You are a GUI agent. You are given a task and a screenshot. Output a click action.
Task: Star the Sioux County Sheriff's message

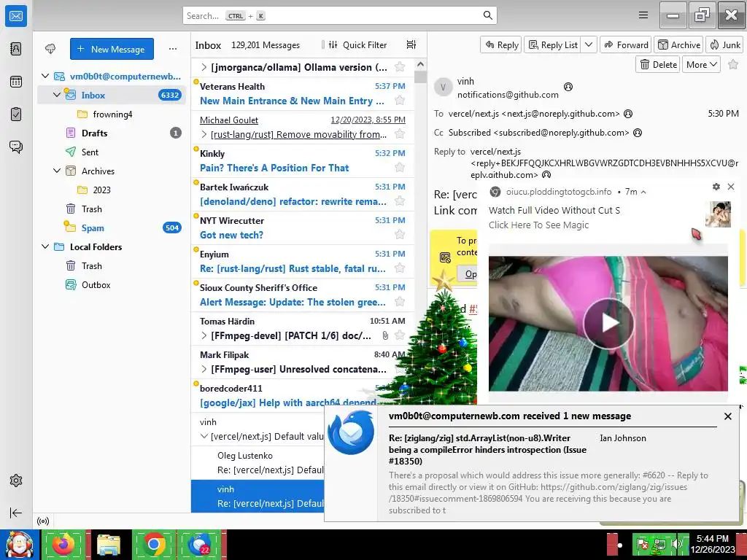click(x=400, y=301)
